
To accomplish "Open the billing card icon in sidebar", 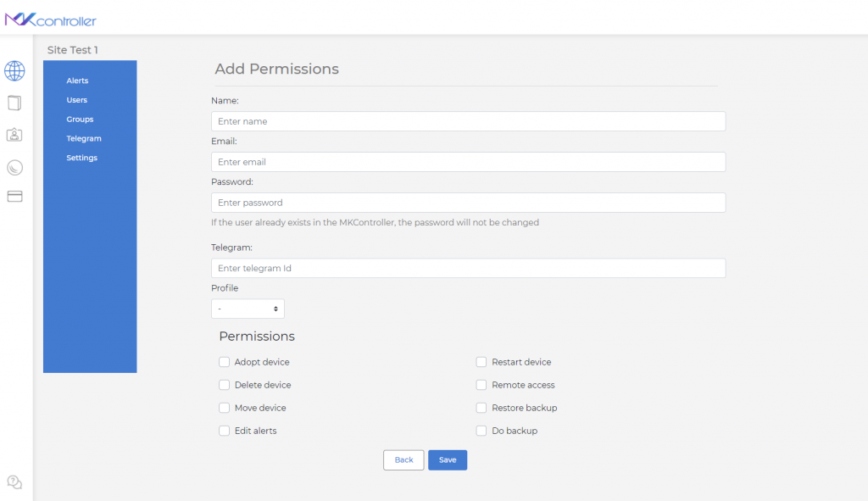I will pyautogui.click(x=14, y=196).
